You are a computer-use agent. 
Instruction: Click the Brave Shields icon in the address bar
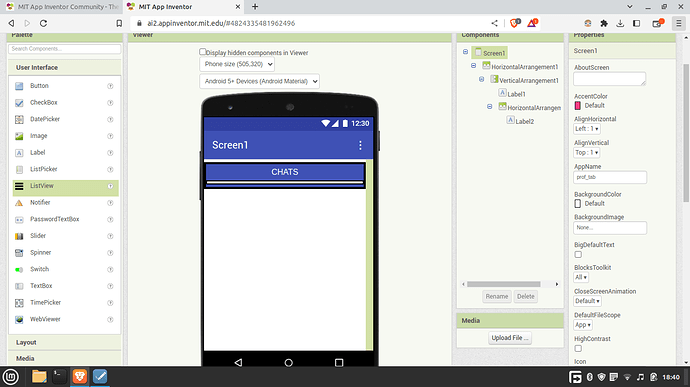pos(514,23)
